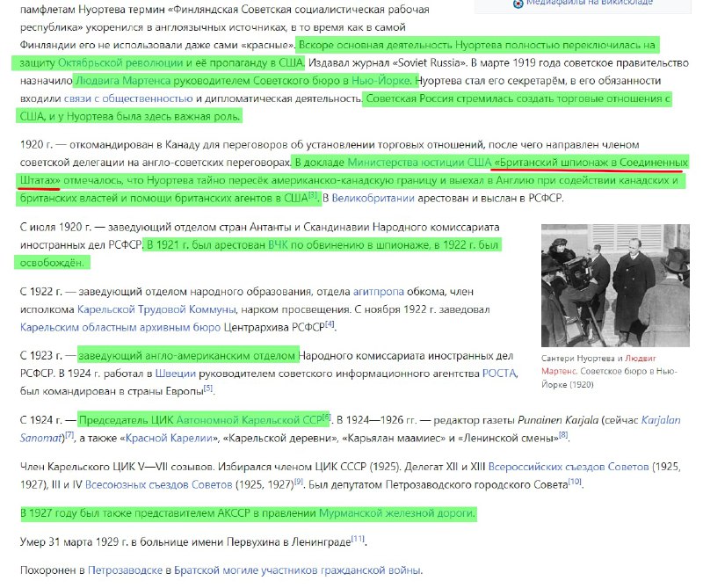The height and width of the screenshot is (588, 703).
Task: Open the 'Нью-Йорке' link
Action: coord(380,81)
